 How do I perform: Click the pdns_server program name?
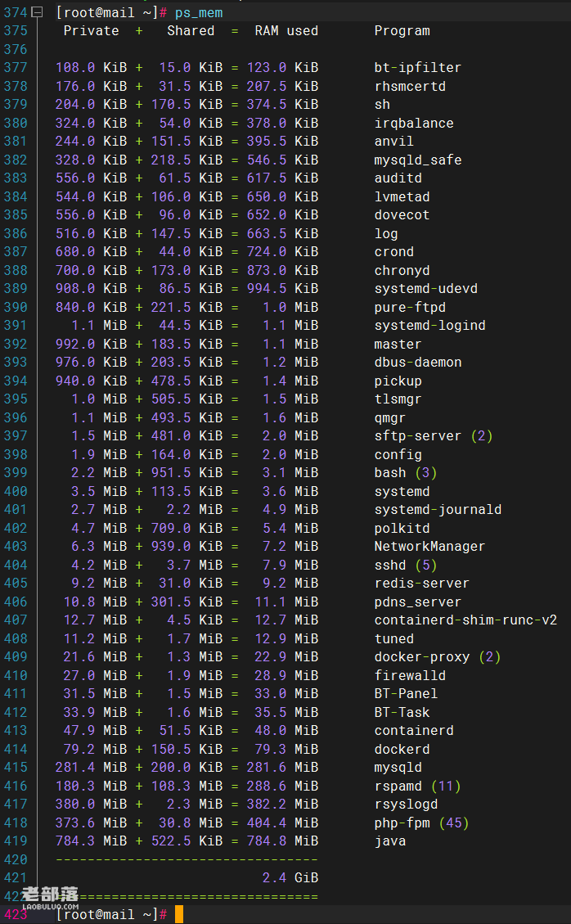coord(418,602)
